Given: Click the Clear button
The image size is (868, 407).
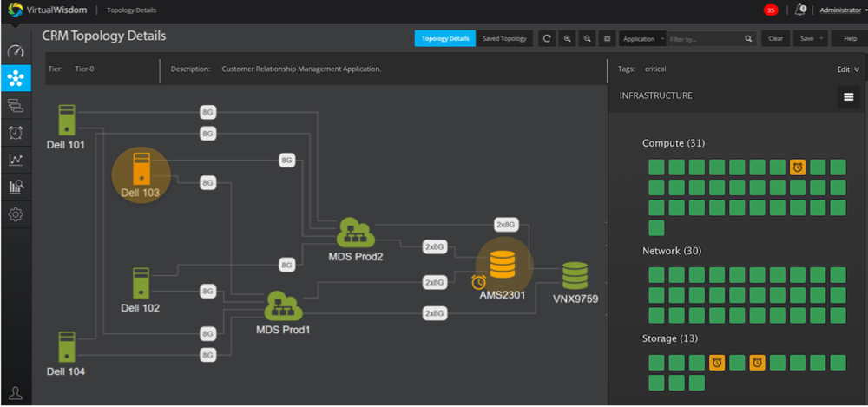Looking at the screenshot, I should [775, 39].
